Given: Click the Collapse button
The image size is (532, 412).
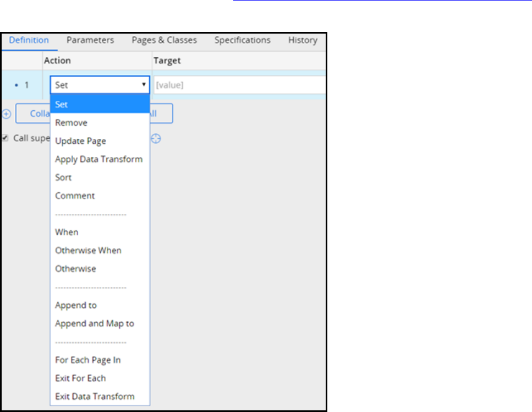Looking at the screenshot, I should pyautogui.click(x=33, y=113).
